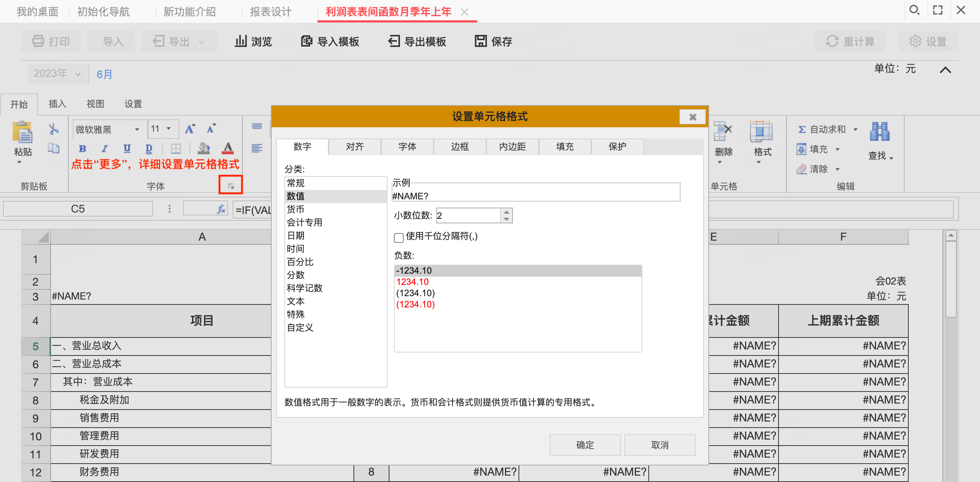Toggle italic formatting
Viewport: 980px width, 482px height.
(x=105, y=149)
